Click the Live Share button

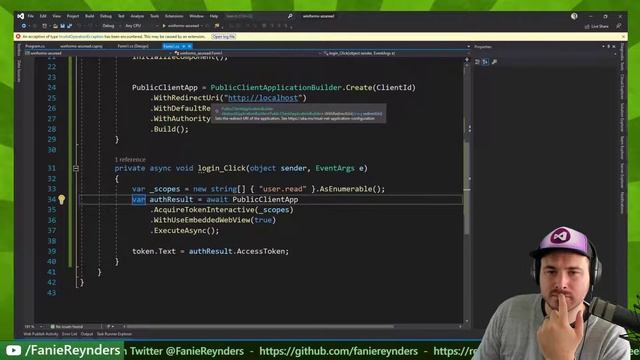[x=597, y=26]
